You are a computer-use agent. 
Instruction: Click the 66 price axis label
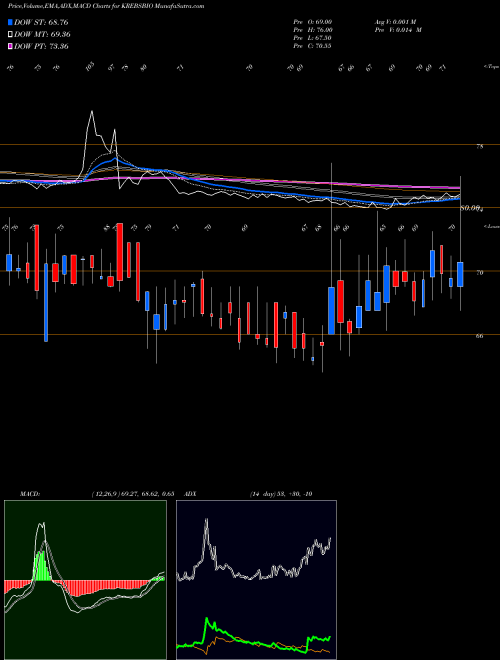479,336
